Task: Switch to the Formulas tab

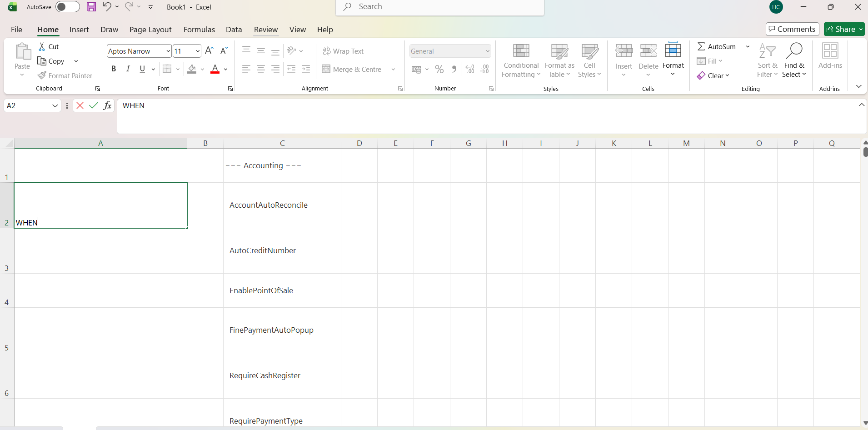Action: [x=199, y=30]
